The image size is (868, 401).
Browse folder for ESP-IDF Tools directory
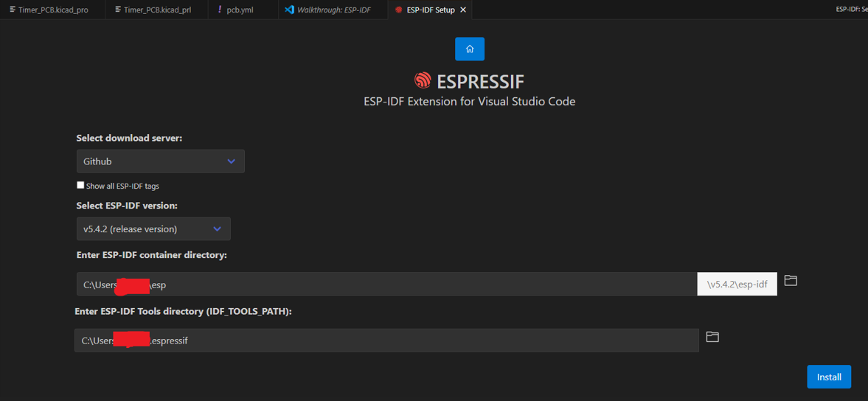pos(712,336)
